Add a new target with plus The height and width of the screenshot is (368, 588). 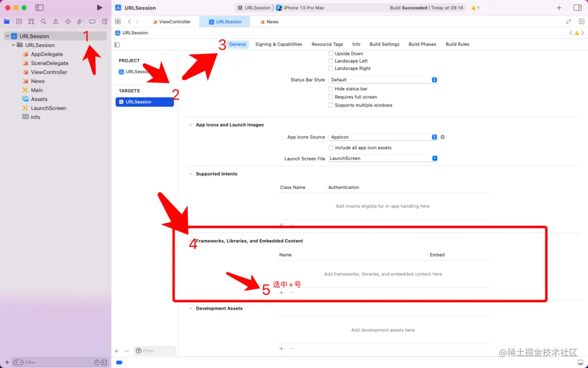(117, 351)
